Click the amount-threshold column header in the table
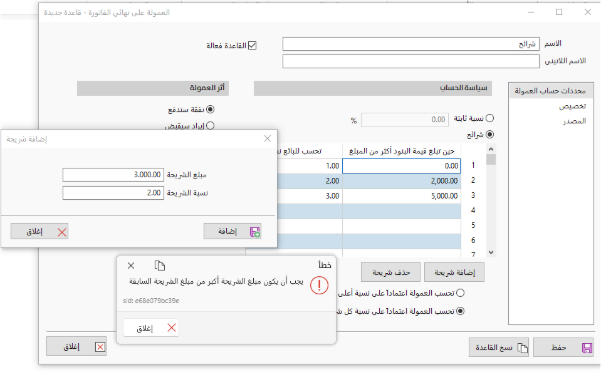This screenshot has width=601, height=377. pyautogui.click(x=401, y=151)
